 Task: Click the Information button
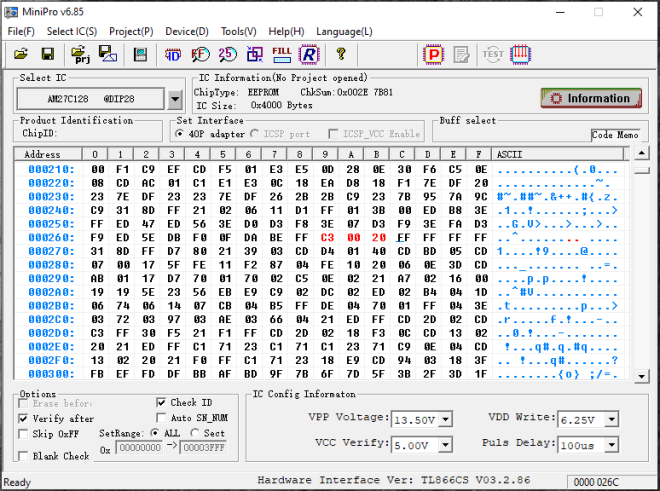click(591, 98)
